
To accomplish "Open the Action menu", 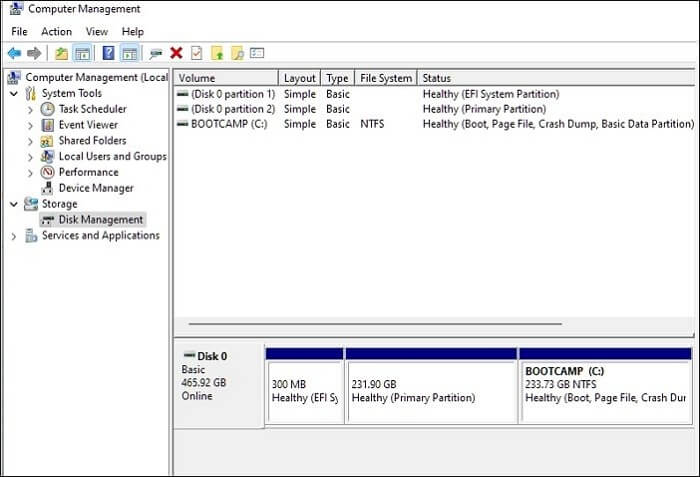I will [56, 32].
